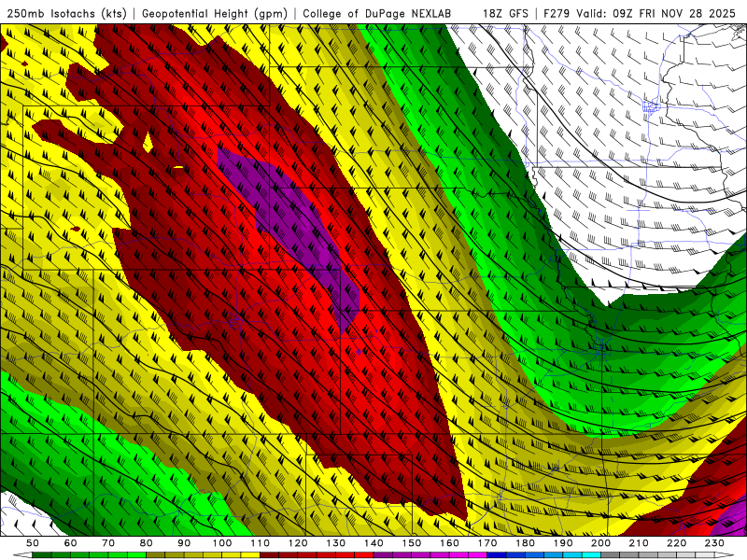Click the legend value 160
This screenshot has width=747, height=560.
450,543
